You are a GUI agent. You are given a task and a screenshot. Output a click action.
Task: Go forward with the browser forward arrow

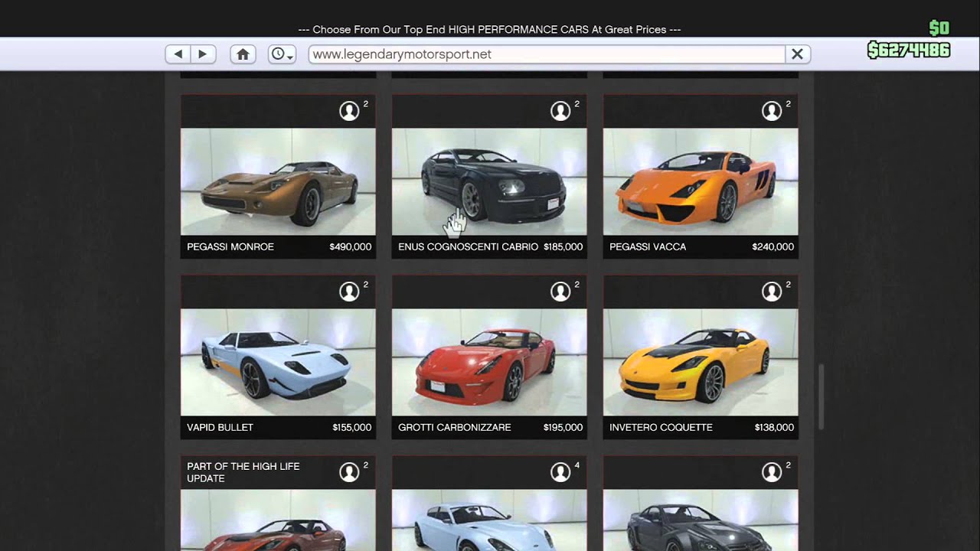coord(203,54)
